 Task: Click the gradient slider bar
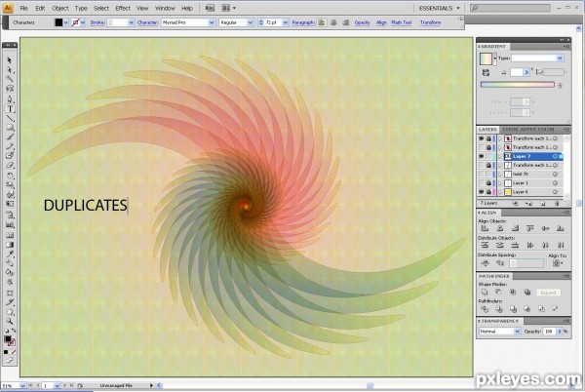(517, 85)
